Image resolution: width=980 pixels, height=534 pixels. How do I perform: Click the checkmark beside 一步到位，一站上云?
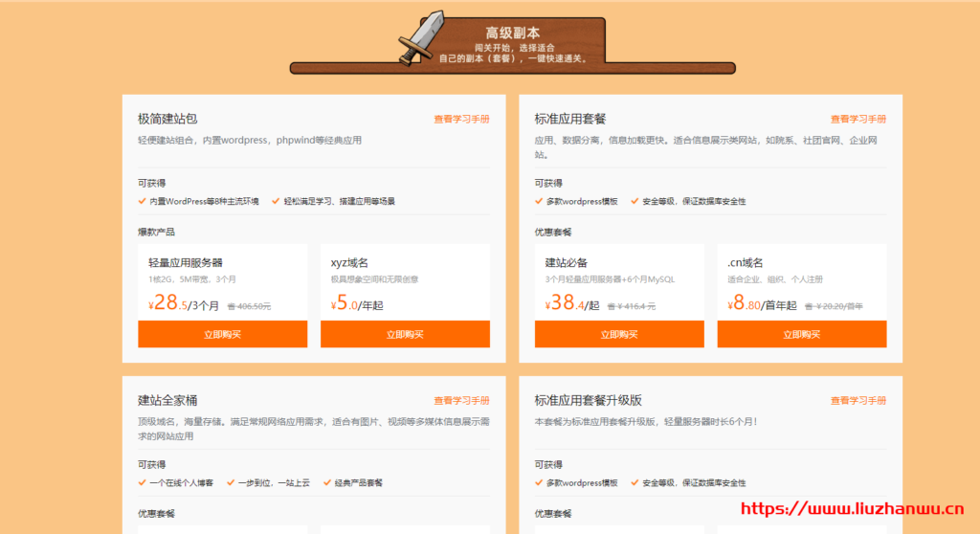231,483
